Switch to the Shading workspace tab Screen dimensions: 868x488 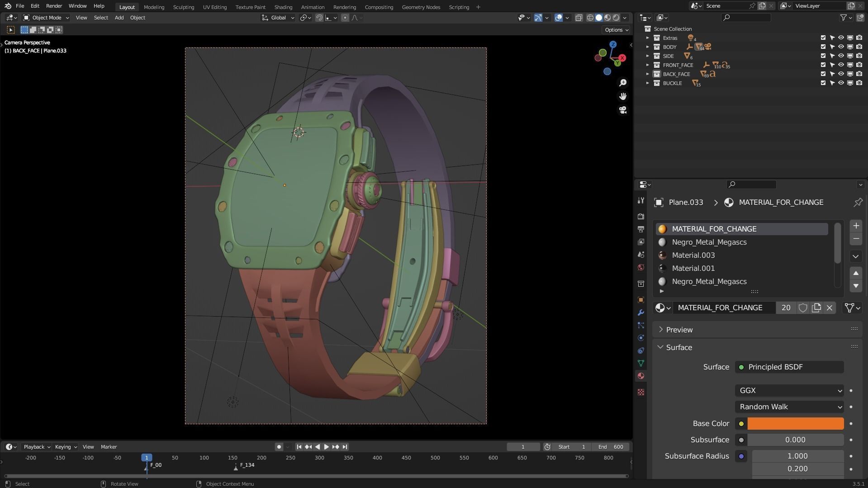click(x=283, y=7)
